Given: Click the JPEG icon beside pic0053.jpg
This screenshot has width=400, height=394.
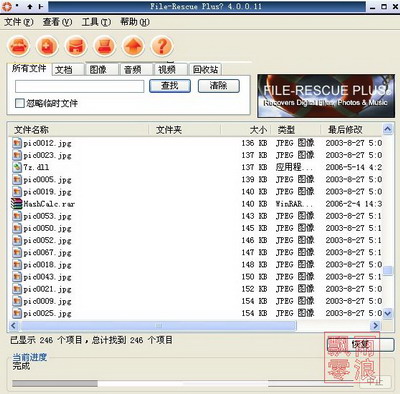Looking at the screenshot, I should point(17,216).
